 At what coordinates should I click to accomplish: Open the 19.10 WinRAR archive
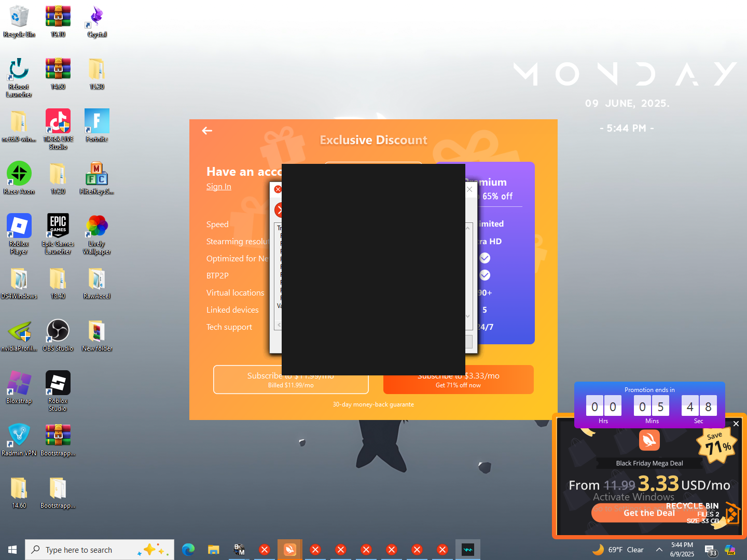pyautogui.click(x=58, y=21)
